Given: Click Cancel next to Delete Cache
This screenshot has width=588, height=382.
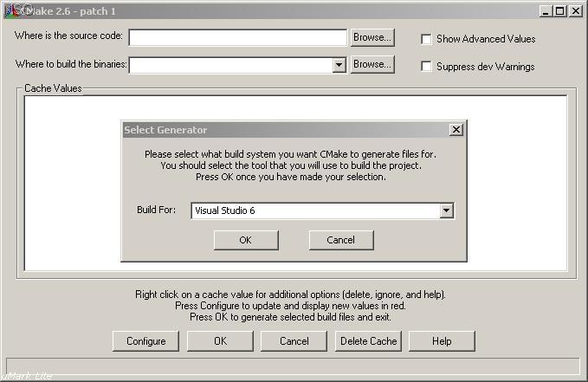Looking at the screenshot, I should (x=294, y=341).
